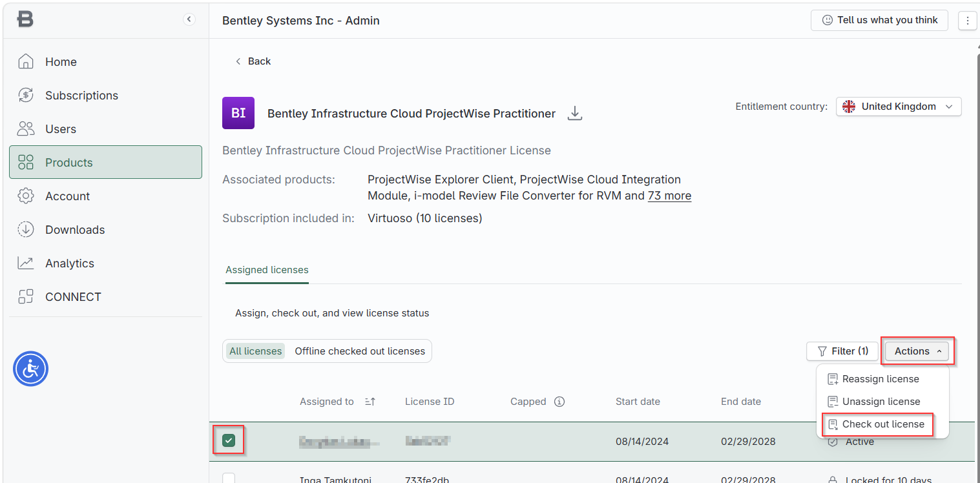Open the Users section
The height and width of the screenshot is (483, 980).
106,129
